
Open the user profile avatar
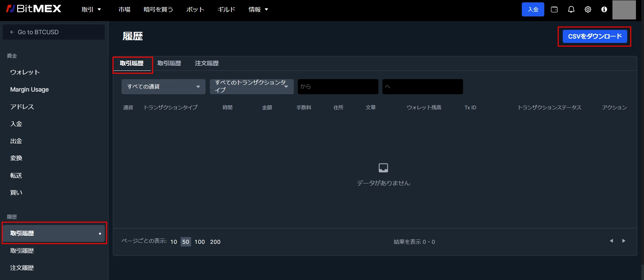(624, 10)
